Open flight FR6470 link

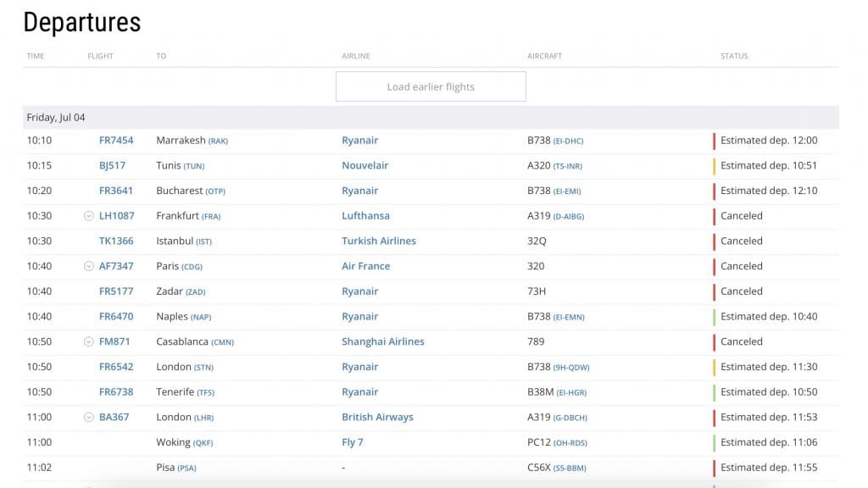116,317
